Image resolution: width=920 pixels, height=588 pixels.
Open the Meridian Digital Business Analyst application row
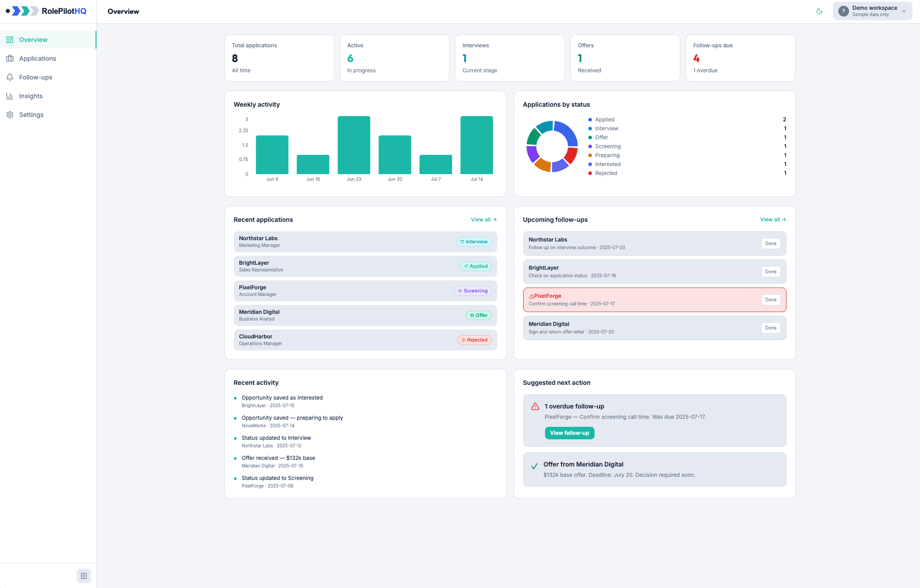pyautogui.click(x=365, y=315)
